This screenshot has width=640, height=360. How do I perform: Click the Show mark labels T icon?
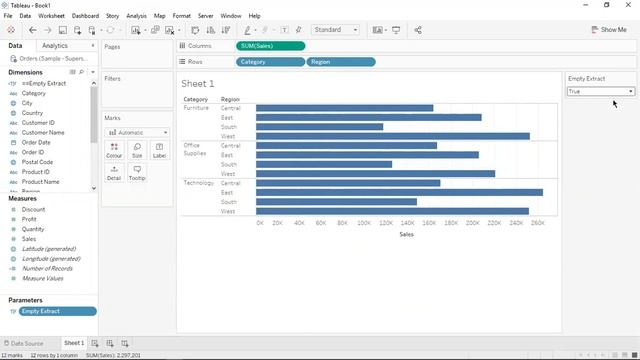coord(284,30)
